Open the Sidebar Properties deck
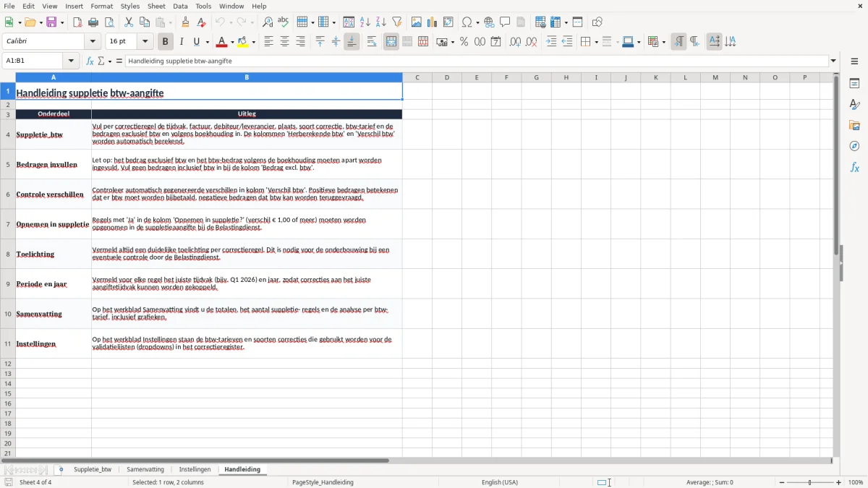The image size is (868, 488). coord(854,84)
